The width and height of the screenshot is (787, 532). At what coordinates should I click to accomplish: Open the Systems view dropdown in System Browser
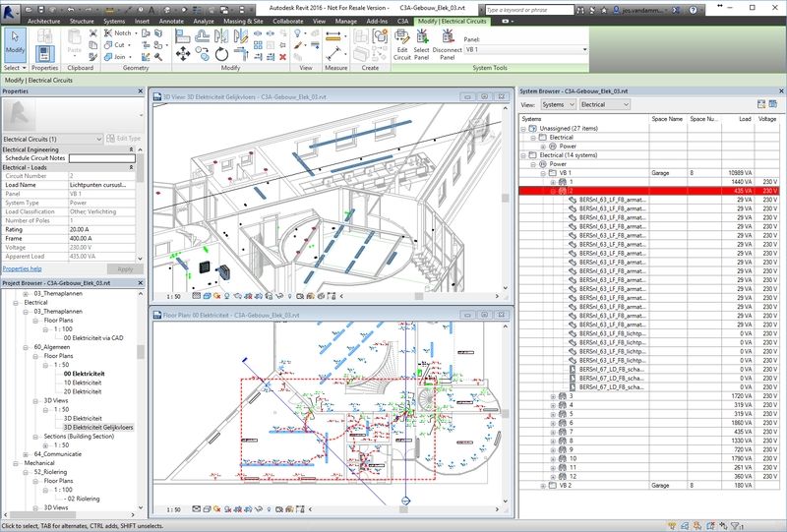click(x=557, y=104)
